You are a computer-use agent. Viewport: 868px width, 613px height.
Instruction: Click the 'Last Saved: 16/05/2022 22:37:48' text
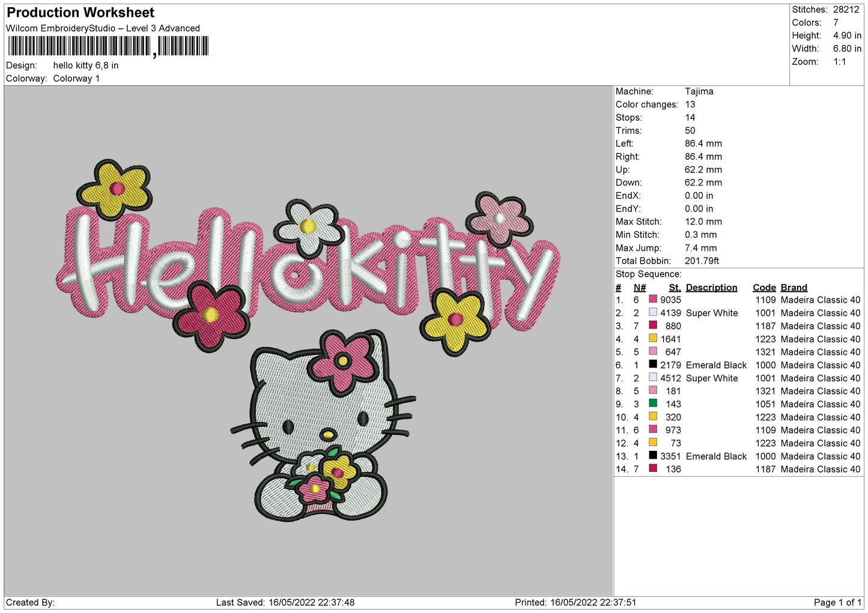coord(285,602)
